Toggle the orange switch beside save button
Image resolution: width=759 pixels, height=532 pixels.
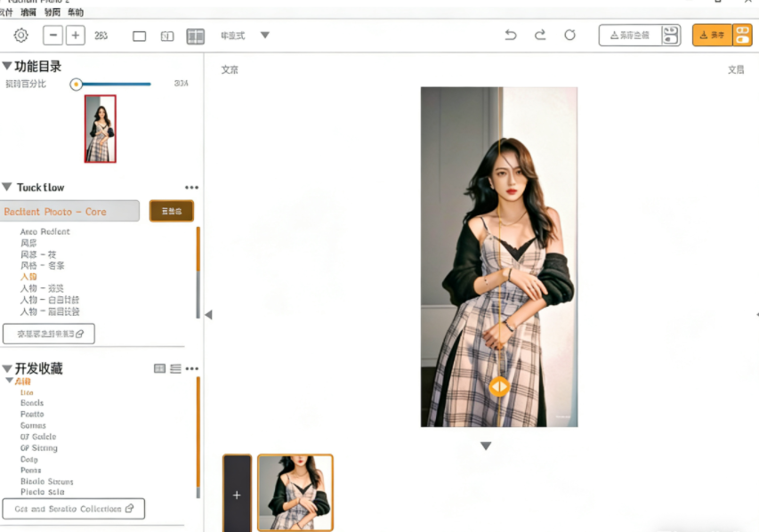[x=743, y=36]
